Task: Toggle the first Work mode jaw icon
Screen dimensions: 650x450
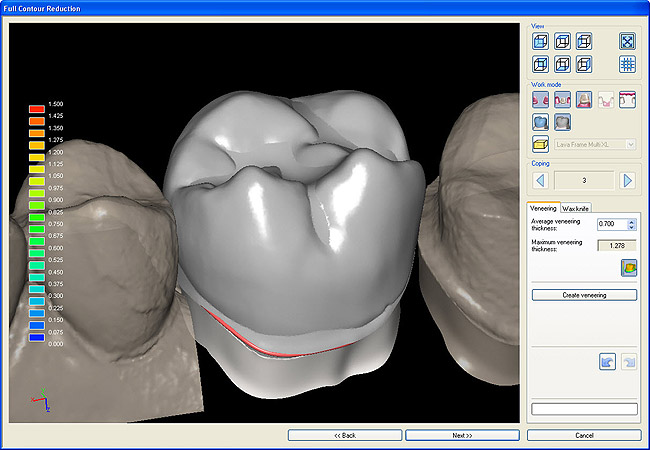Action: pyautogui.click(x=541, y=99)
